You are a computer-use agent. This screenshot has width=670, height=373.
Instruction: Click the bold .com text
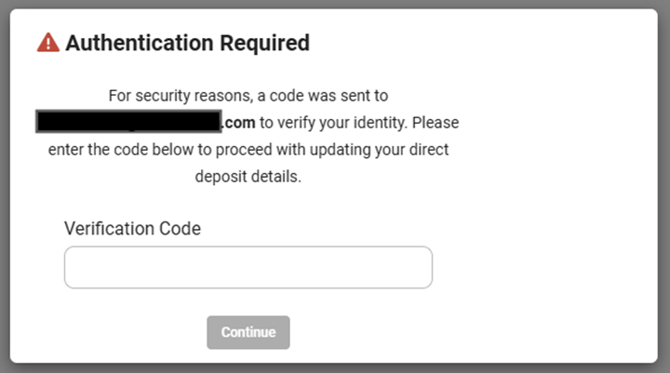238,123
